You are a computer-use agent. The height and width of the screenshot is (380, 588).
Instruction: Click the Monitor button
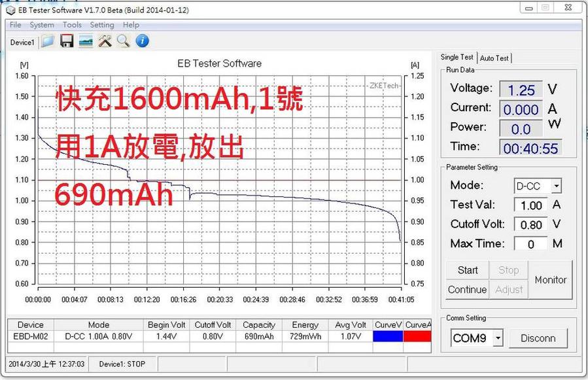[x=551, y=280]
